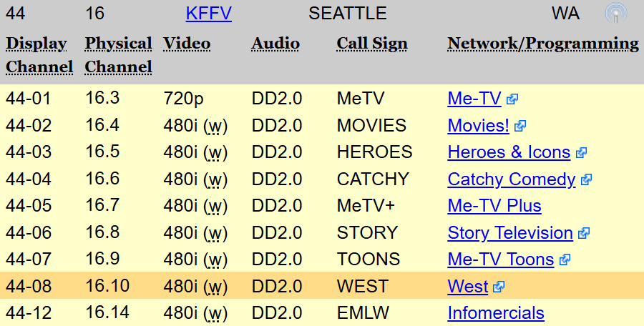Screen dimensions: 644x326
Task: Visit the Catchy Comedy link
Action: pyautogui.click(x=512, y=179)
